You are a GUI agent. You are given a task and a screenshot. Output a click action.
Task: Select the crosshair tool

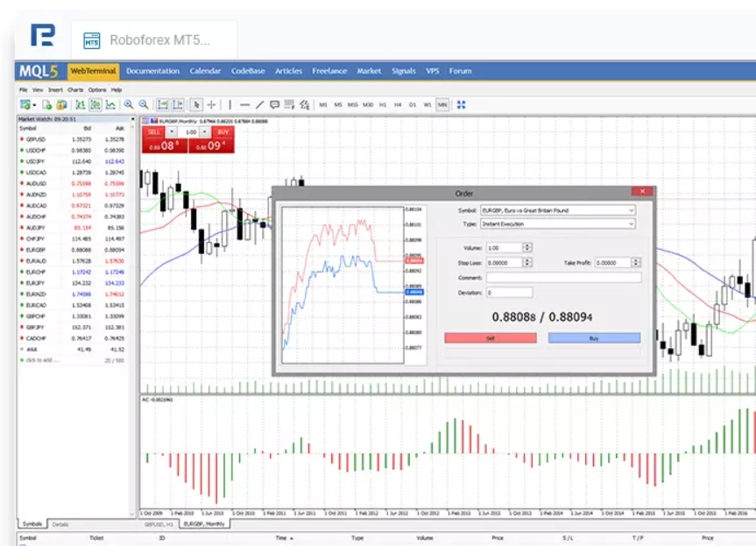pyautogui.click(x=211, y=104)
